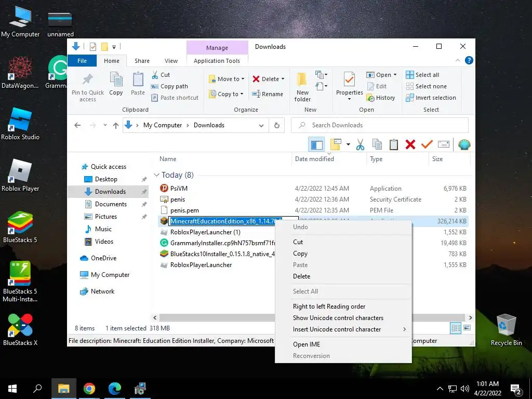Screen dimensions: 532x399
Task: Click Select all in ribbon
Action: [423, 75]
